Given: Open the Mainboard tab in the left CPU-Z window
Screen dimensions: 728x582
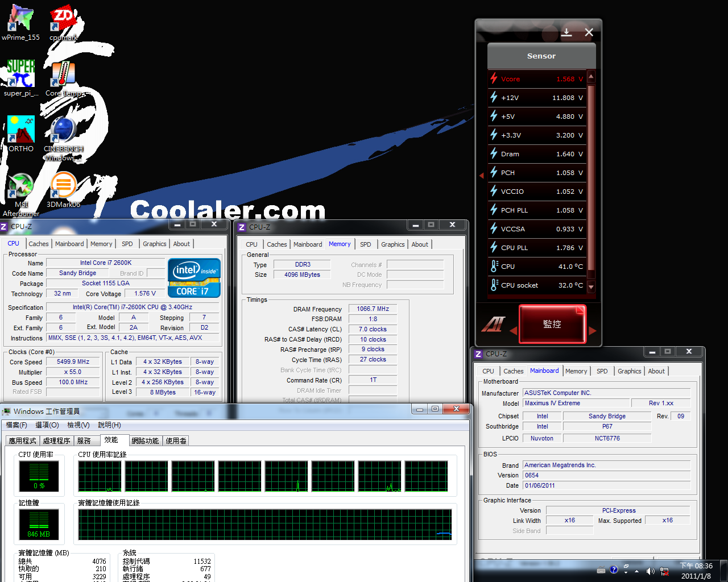Looking at the screenshot, I should (x=69, y=244).
